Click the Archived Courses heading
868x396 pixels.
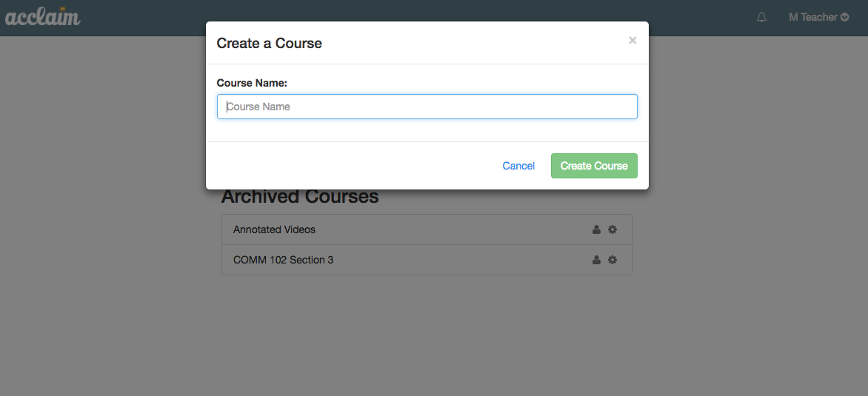(x=300, y=196)
